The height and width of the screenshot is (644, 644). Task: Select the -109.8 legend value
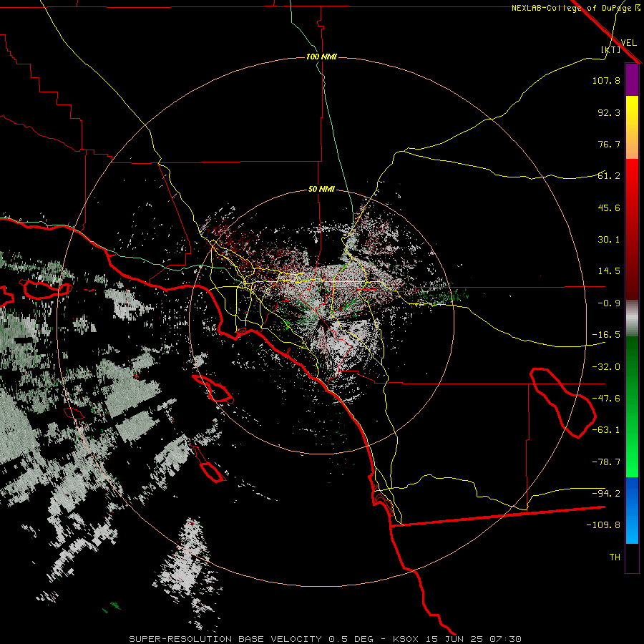603,525
